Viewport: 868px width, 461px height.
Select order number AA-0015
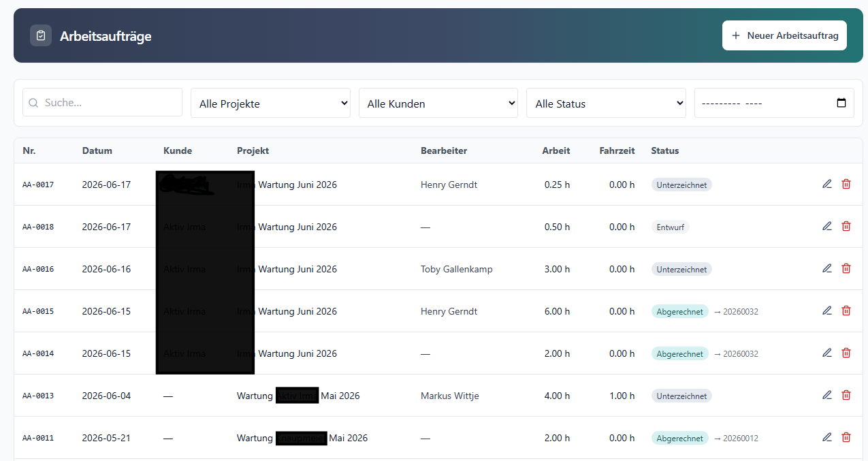pos(38,311)
